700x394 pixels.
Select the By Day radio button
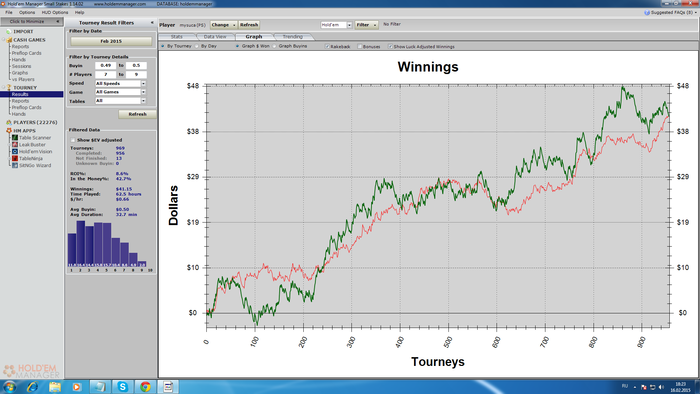[x=197, y=46]
